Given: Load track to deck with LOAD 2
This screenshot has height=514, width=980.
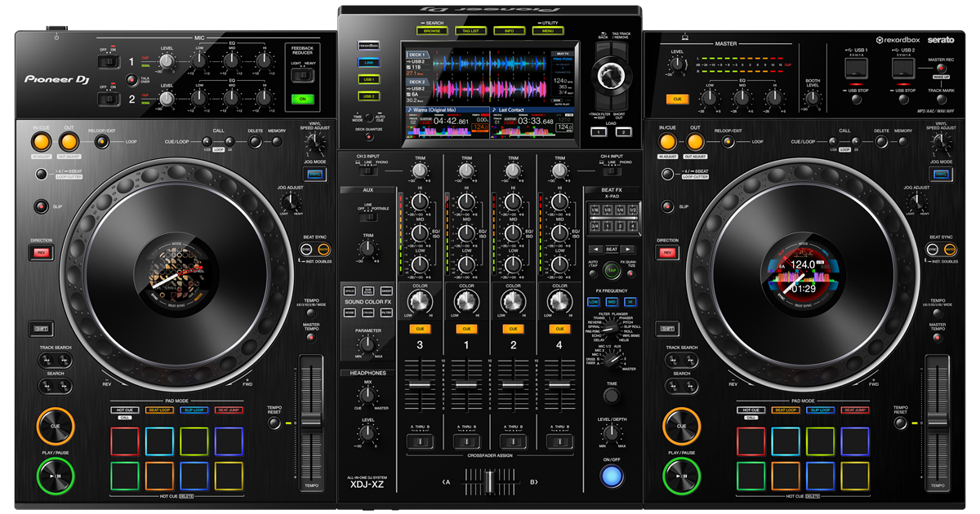Looking at the screenshot, I should pyautogui.click(x=624, y=131).
